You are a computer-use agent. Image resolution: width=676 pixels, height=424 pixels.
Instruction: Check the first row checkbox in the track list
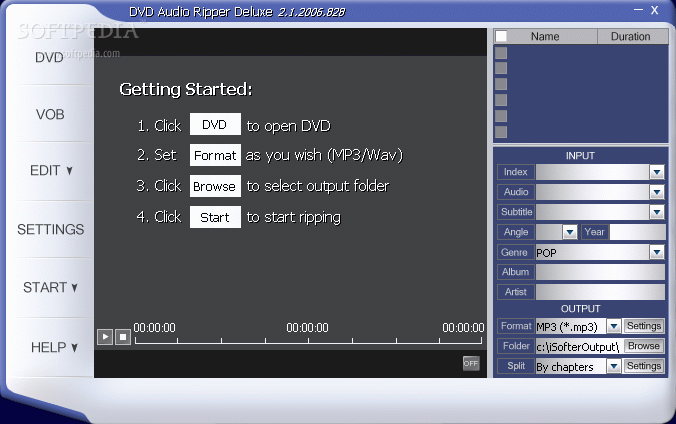click(501, 53)
